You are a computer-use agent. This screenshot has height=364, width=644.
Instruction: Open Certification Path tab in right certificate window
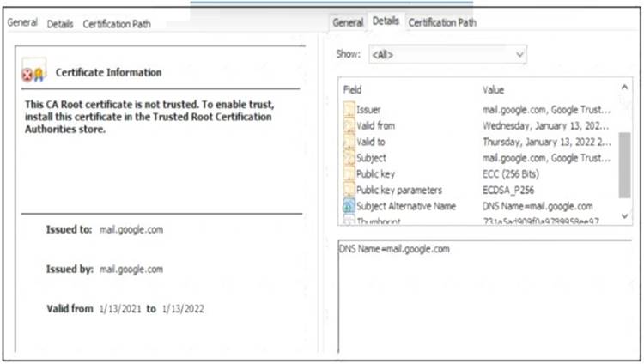442,22
